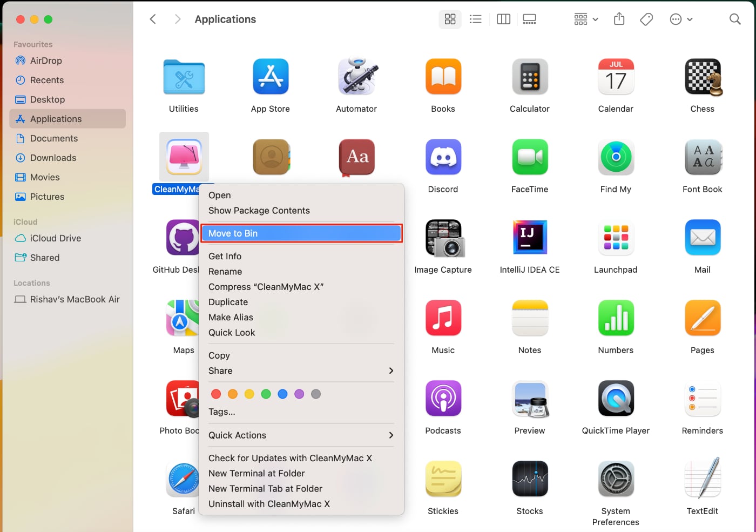Click the Stocks app icon
This screenshot has height=532, width=756.
coord(530,479)
